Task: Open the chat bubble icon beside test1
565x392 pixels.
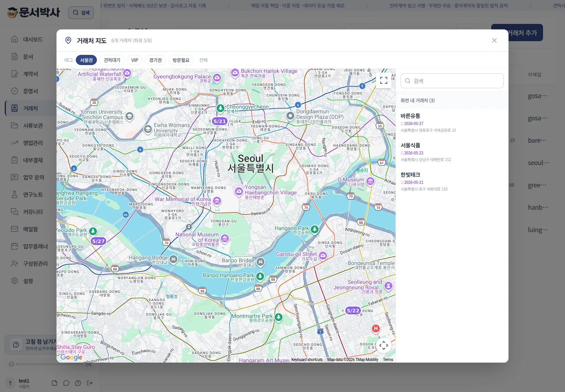Action: point(66,383)
